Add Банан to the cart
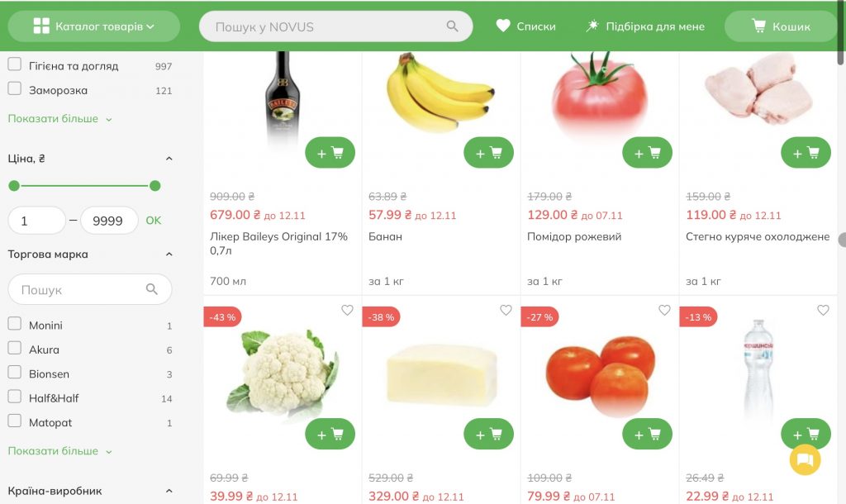 pyautogui.click(x=488, y=153)
